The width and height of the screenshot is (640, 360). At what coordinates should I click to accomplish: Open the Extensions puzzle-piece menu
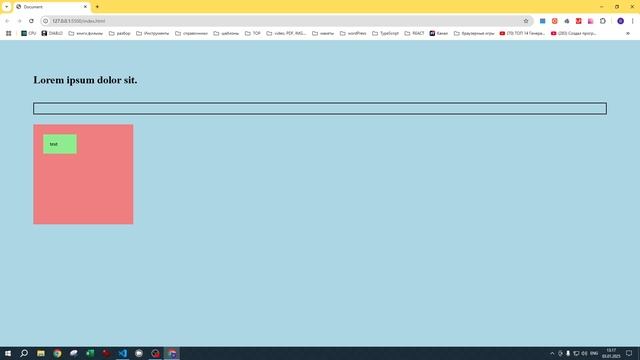click(602, 21)
